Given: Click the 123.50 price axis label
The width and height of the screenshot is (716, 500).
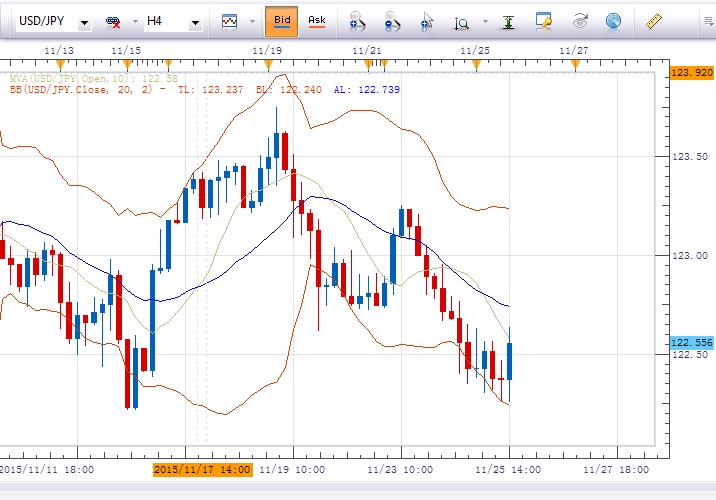Looking at the screenshot, I should coord(690,157).
